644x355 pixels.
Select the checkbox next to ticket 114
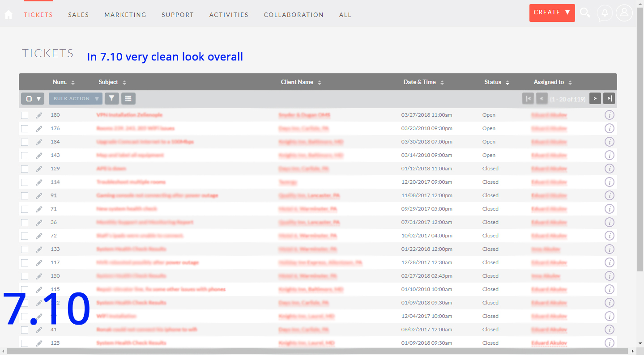click(x=25, y=182)
